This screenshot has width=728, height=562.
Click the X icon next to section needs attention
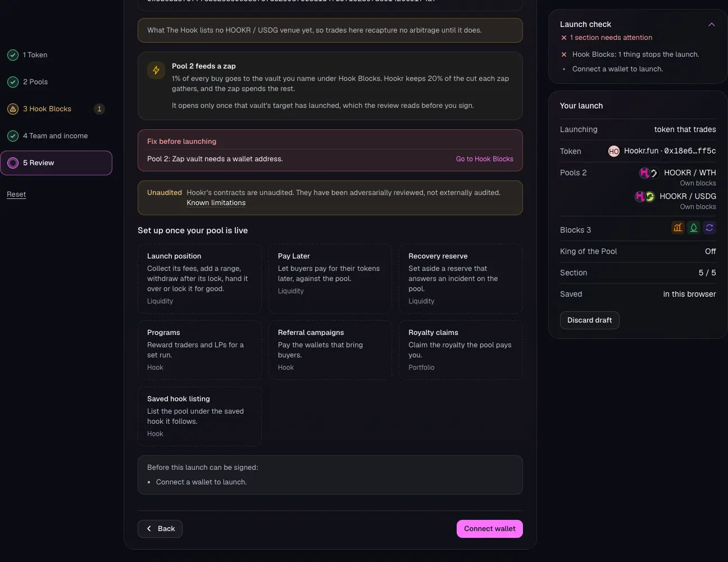564,38
